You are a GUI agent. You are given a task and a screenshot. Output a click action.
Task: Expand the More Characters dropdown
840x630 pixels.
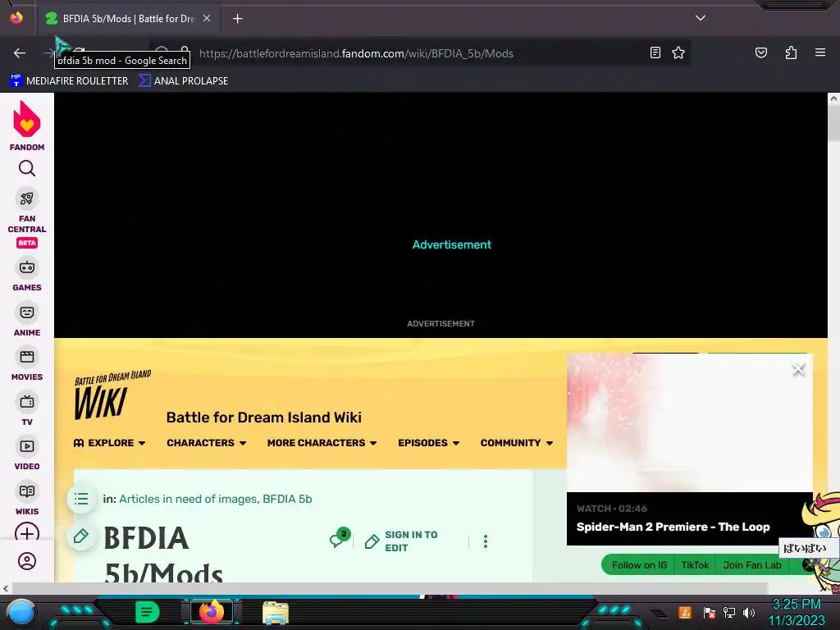[322, 443]
